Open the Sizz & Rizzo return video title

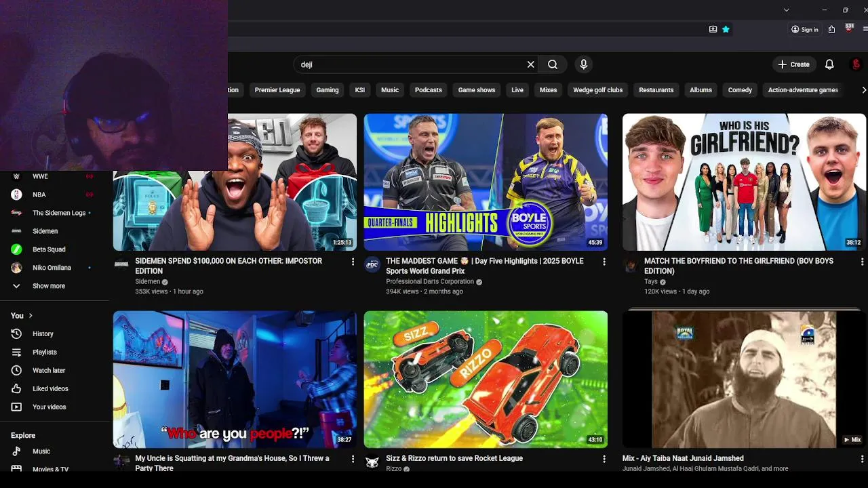coord(454,458)
